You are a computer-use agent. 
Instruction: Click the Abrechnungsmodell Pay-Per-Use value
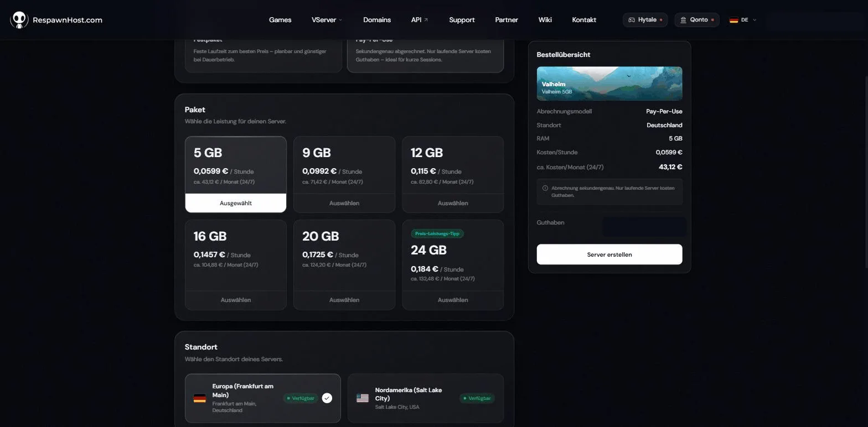coord(664,111)
